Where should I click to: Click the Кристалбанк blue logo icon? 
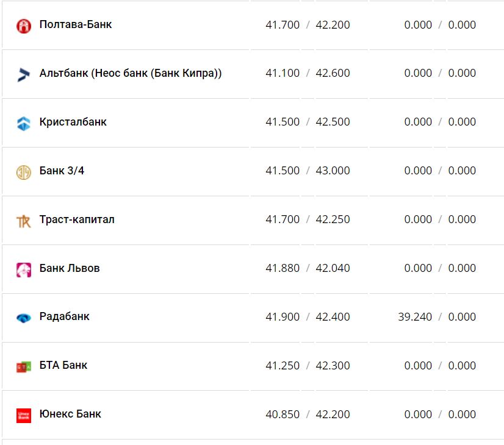tap(23, 123)
